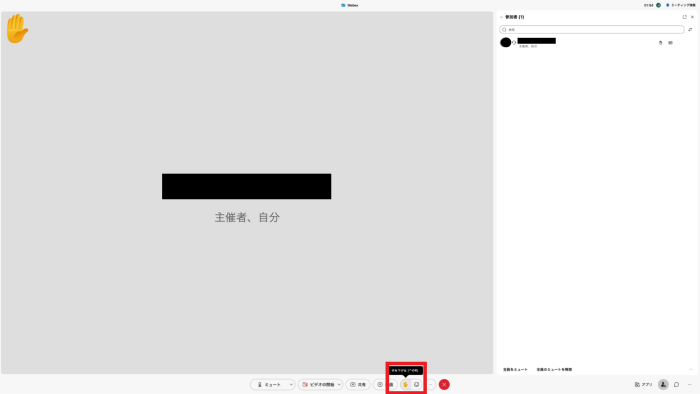The image size is (700, 394).
Task: Click the 主催者、自分 label in the video
Action: coord(247,217)
